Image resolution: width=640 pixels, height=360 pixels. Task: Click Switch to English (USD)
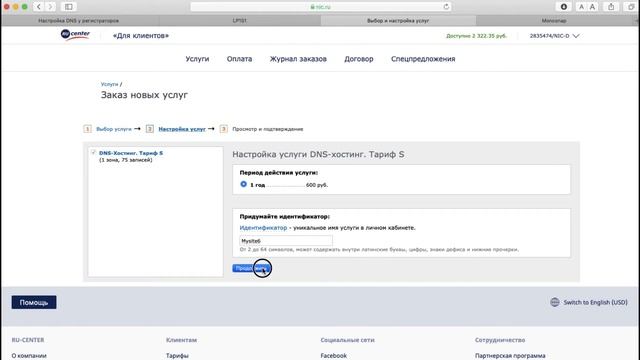(595, 302)
